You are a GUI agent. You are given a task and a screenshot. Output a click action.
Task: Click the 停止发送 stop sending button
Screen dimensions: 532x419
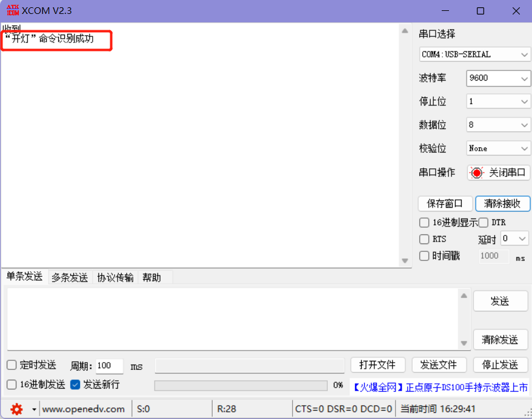pyautogui.click(x=500, y=365)
